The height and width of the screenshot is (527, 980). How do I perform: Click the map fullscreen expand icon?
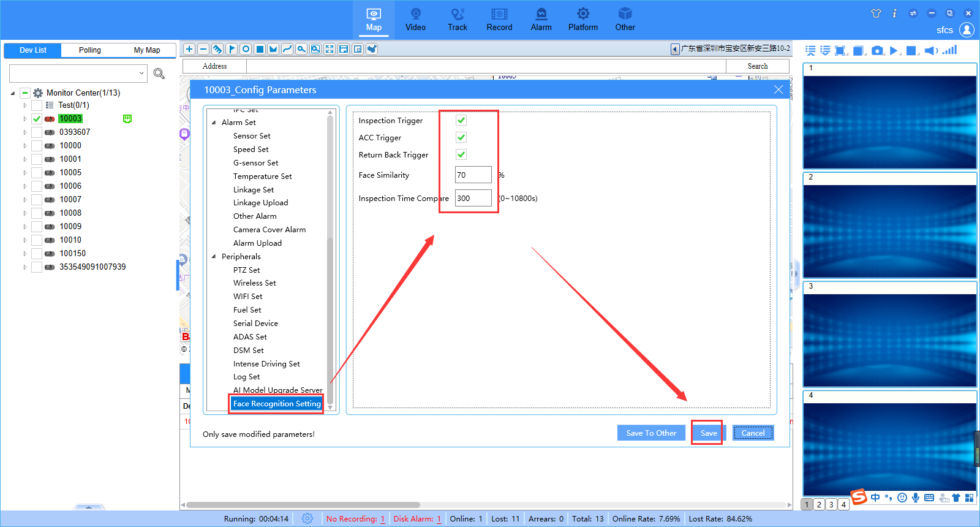click(x=330, y=49)
